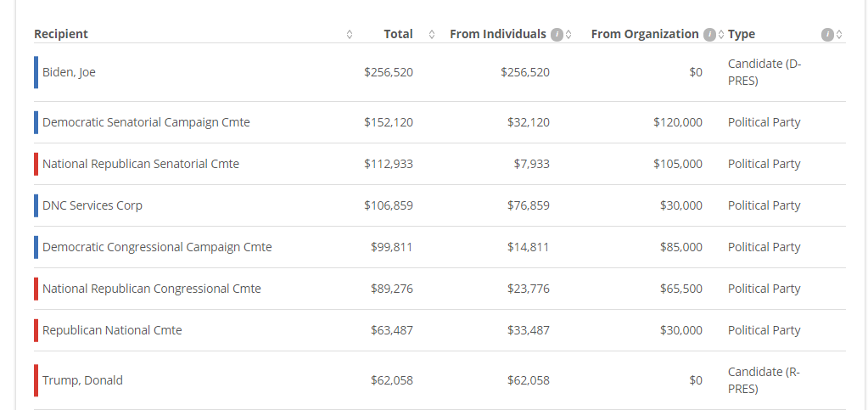868x410 pixels.
Task: Click sort arrows beside From Individuals info icon
Action: pos(568,34)
